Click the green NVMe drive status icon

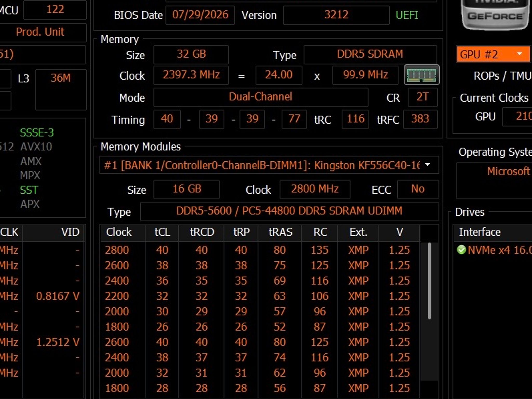tap(461, 250)
